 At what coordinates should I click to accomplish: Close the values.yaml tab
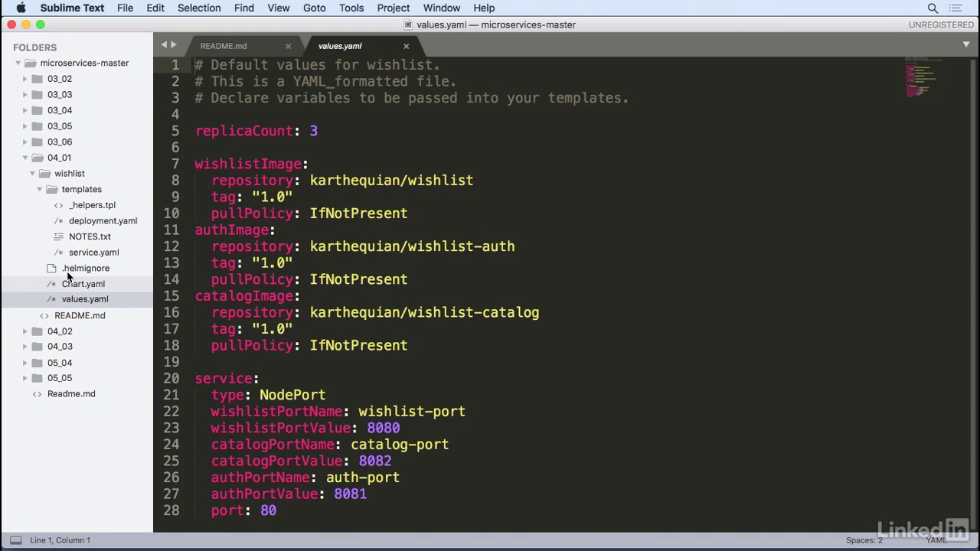[x=407, y=46]
